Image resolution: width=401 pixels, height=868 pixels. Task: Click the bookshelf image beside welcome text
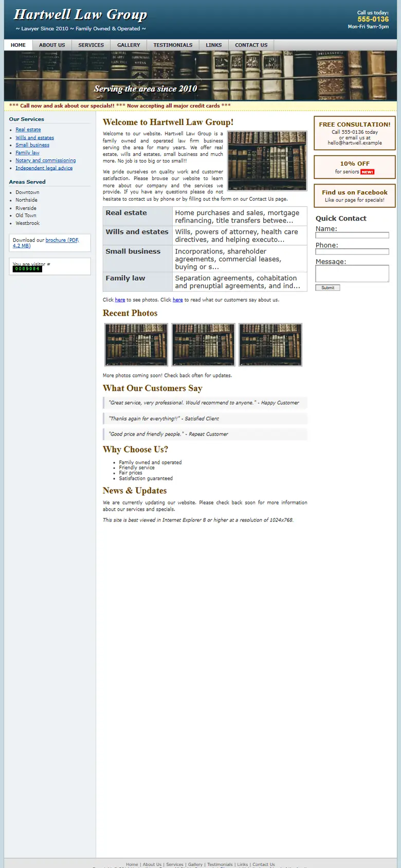[x=267, y=161]
